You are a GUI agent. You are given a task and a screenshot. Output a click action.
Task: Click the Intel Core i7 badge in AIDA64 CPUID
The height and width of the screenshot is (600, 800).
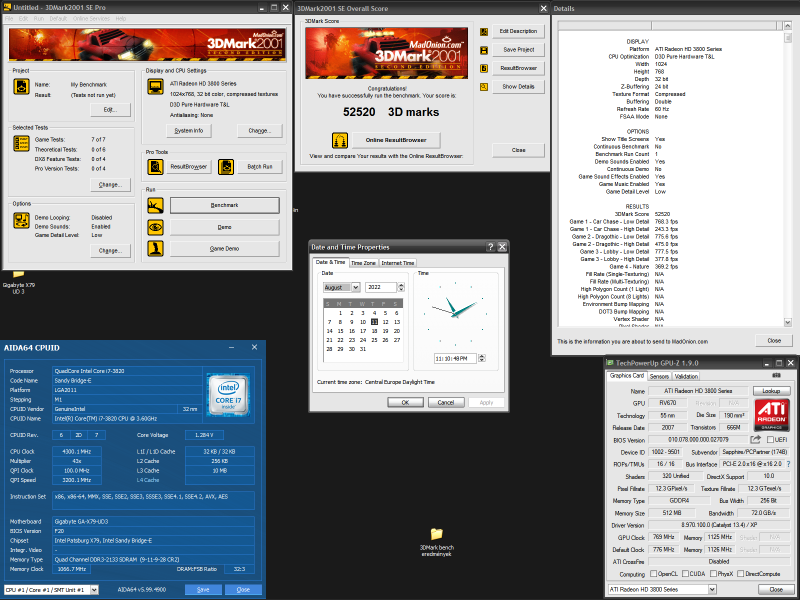click(228, 394)
